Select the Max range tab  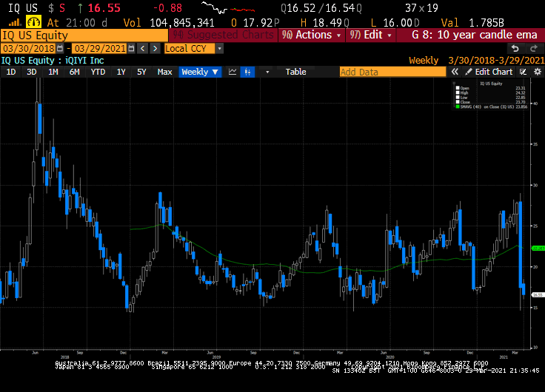[x=164, y=72]
